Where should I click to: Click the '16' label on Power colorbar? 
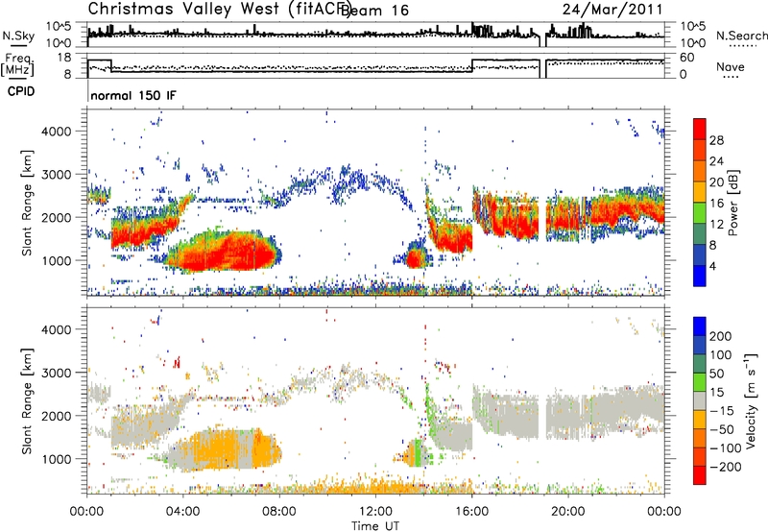coord(716,204)
